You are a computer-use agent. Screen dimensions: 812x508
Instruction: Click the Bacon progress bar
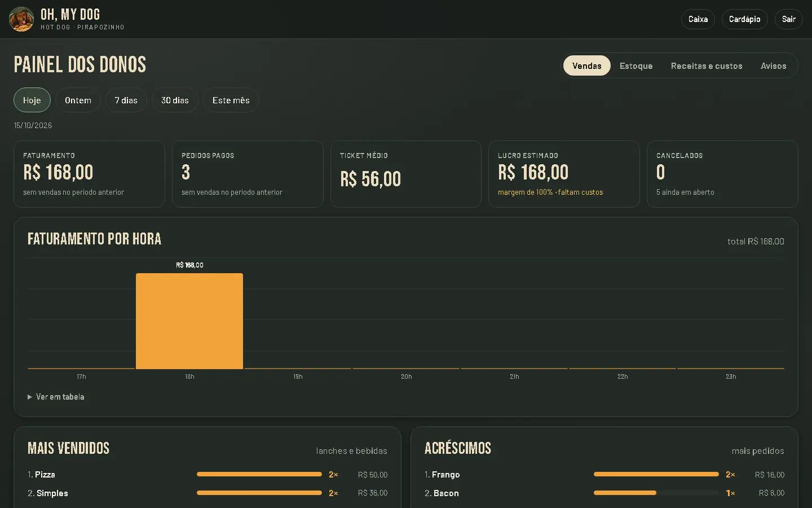point(656,493)
